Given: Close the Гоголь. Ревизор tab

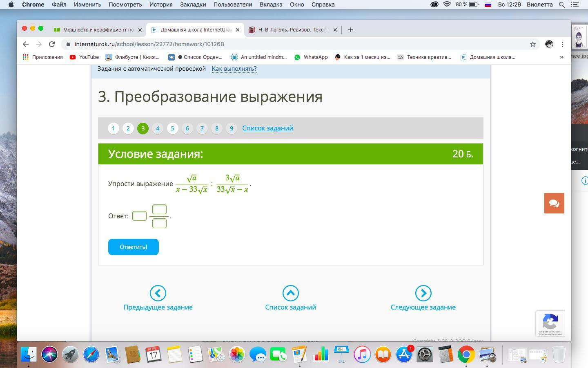Looking at the screenshot, I should (335, 30).
